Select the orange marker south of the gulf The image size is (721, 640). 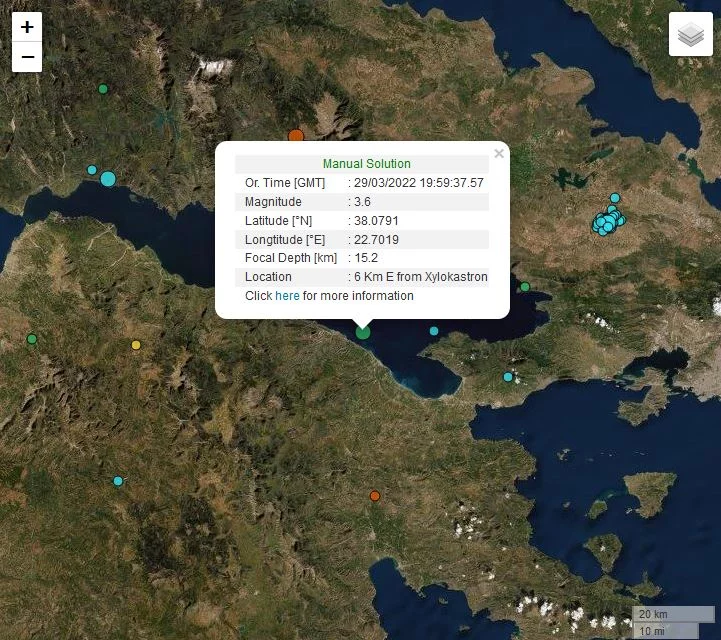[375, 496]
